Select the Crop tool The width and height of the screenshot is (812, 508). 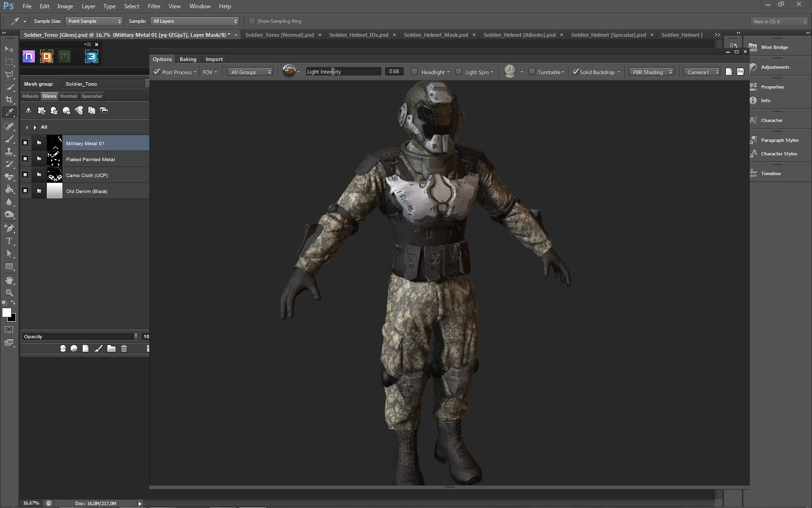coord(9,100)
